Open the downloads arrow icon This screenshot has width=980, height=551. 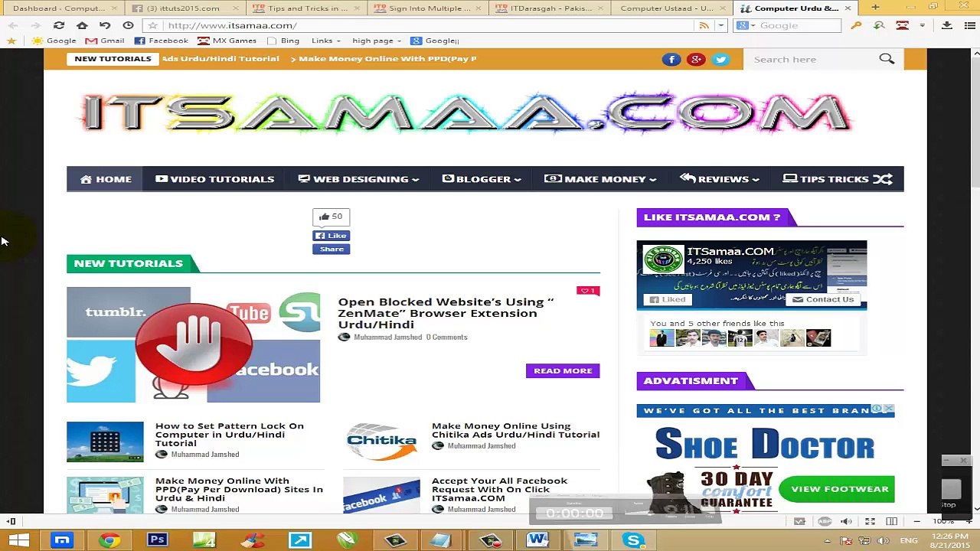pyautogui.click(x=947, y=25)
